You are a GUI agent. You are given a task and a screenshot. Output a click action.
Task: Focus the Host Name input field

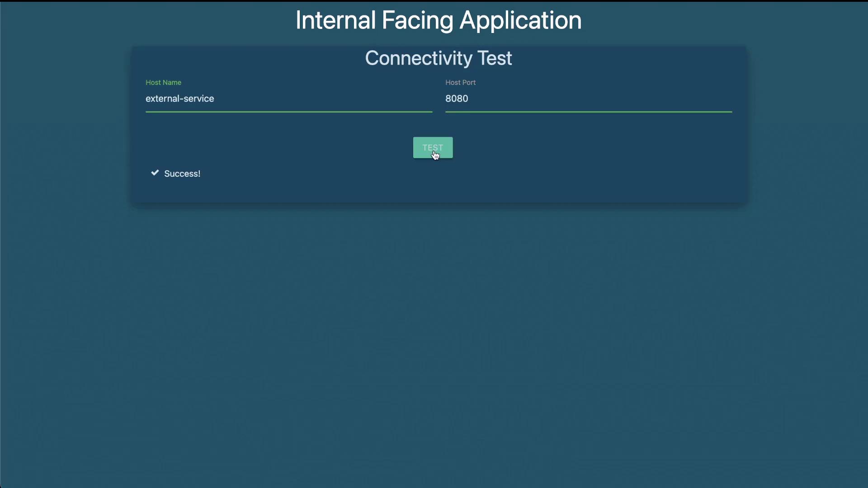(x=288, y=99)
